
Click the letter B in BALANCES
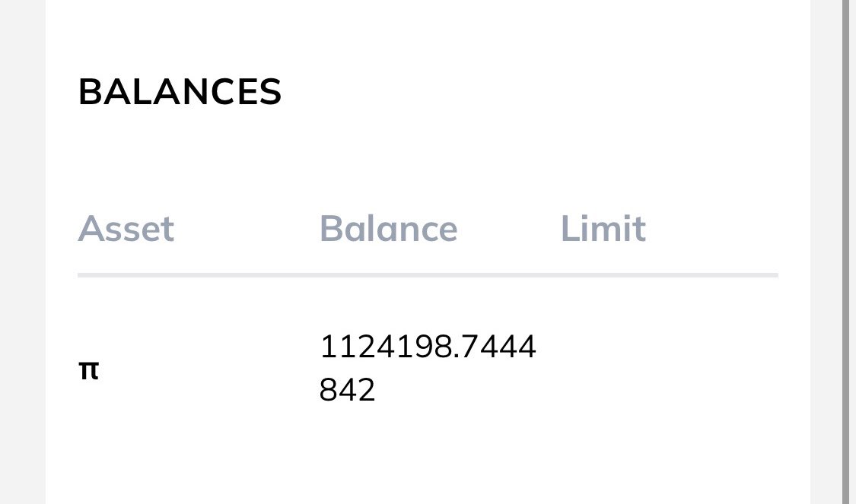point(90,92)
